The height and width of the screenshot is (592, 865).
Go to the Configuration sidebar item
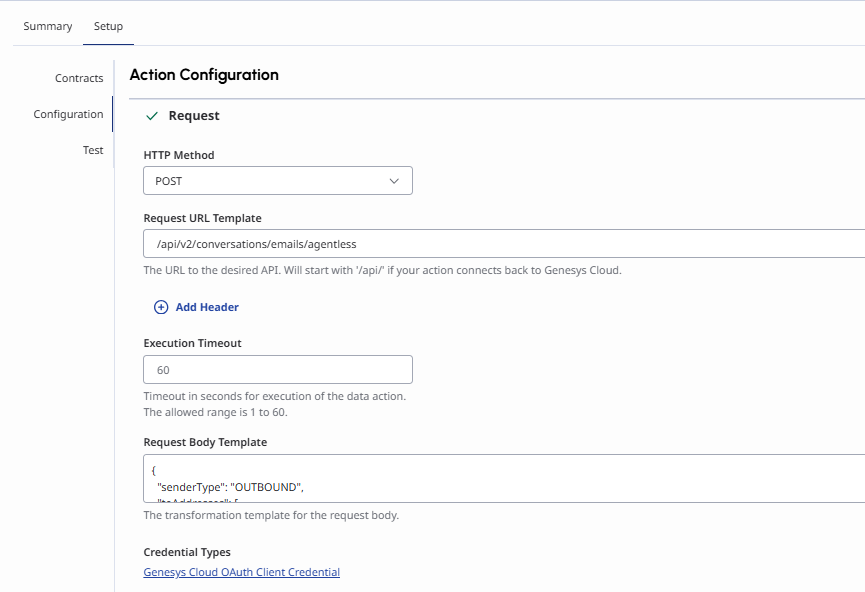pos(68,114)
